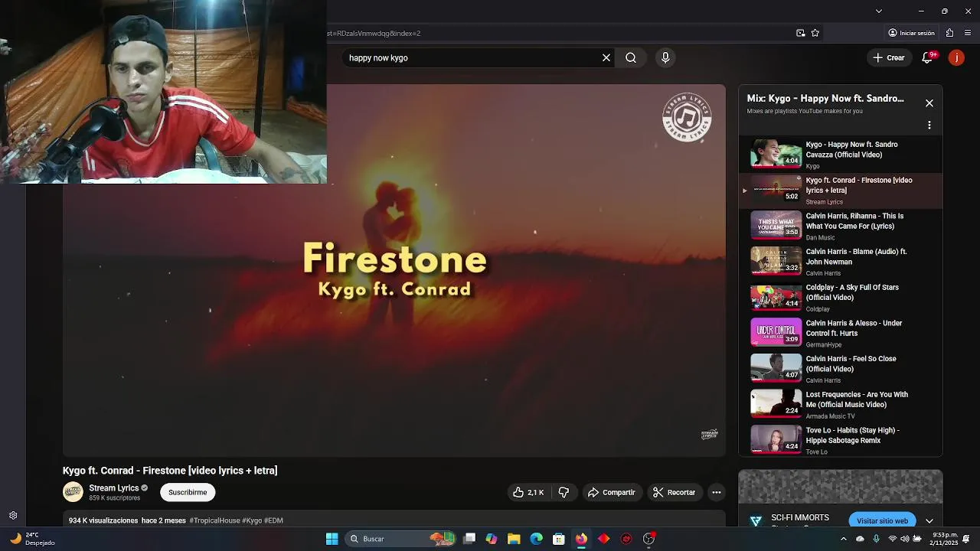Open red diamond app on taskbar

[x=604, y=539]
